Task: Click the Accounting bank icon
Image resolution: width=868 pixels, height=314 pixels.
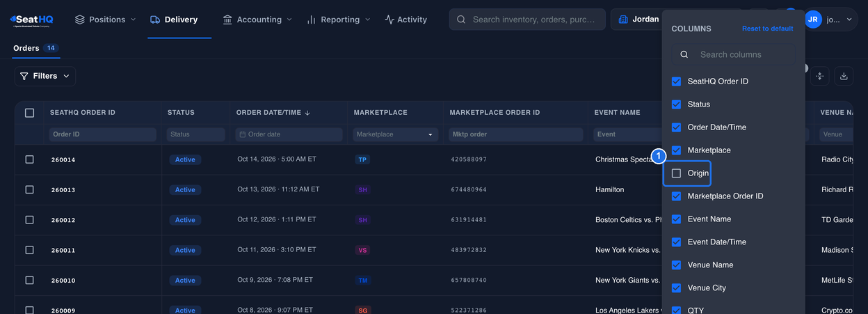Action: coord(227,19)
